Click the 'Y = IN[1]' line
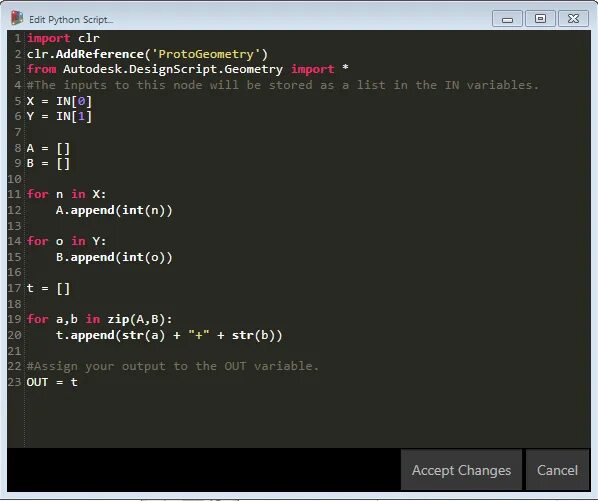 point(59,116)
